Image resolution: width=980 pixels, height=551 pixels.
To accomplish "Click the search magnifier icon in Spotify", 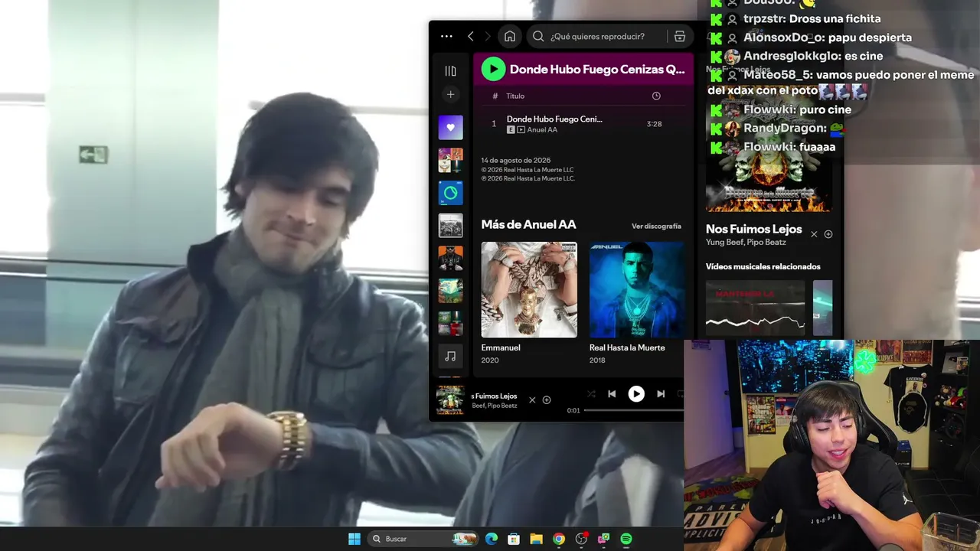I will coord(538,36).
